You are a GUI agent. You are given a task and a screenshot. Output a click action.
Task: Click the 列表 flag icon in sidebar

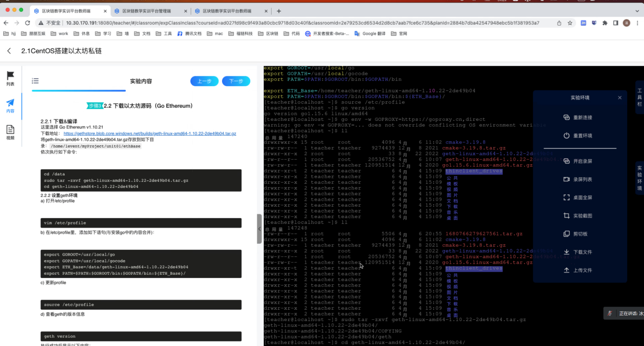pyautogui.click(x=10, y=78)
